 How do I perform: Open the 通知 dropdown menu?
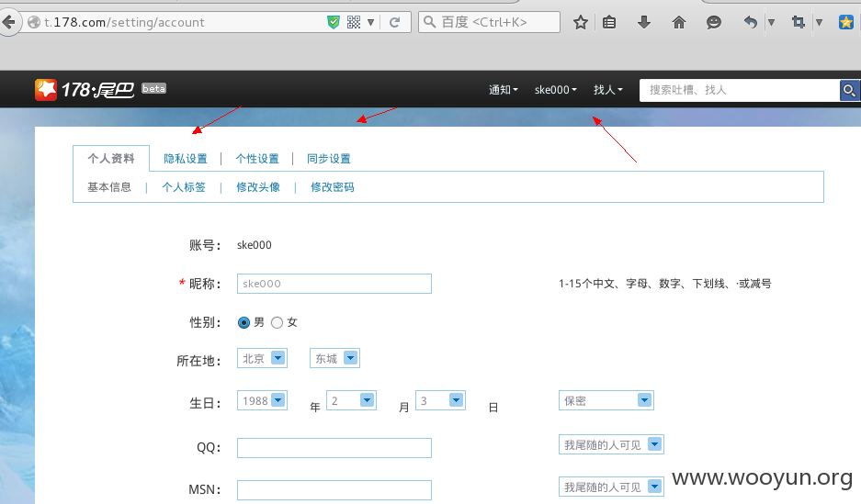pyautogui.click(x=503, y=89)
